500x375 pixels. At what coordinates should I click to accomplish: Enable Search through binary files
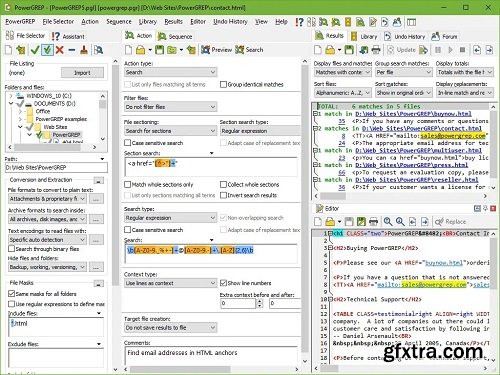click(x=11, y=249)
